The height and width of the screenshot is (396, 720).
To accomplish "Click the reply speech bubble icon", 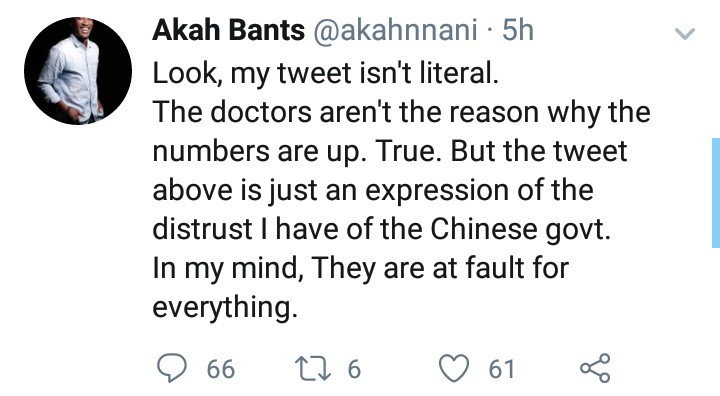I will coord(172,368).
